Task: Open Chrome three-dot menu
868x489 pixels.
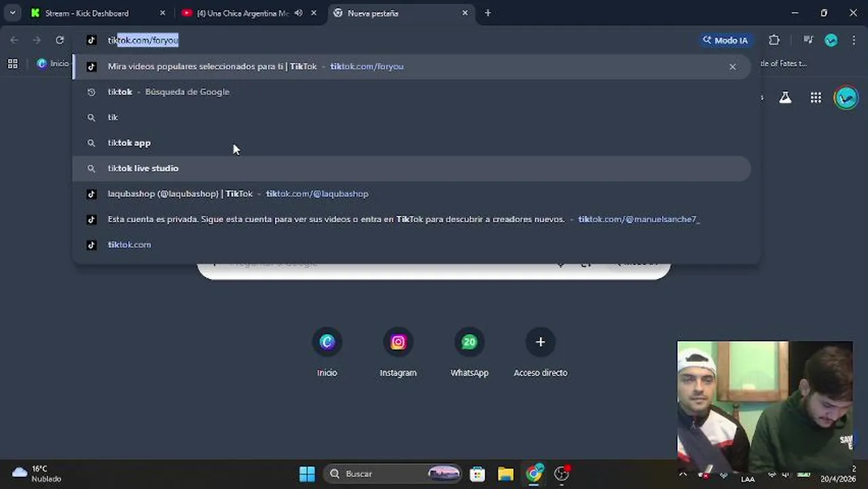Action: pyautogui.click(x=854, y=40)
